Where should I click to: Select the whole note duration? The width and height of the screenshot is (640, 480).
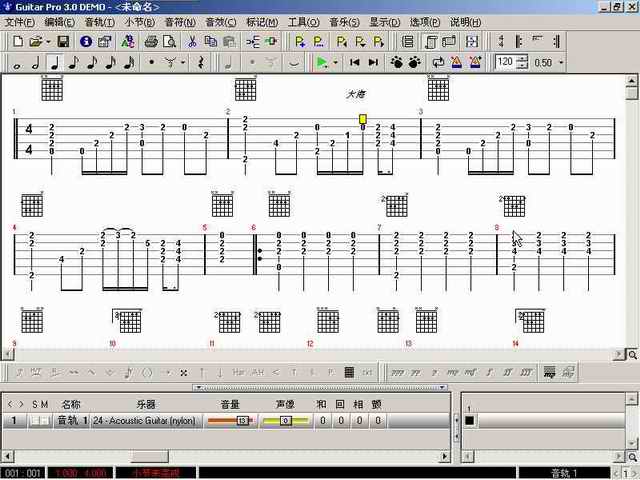[17, 62]
